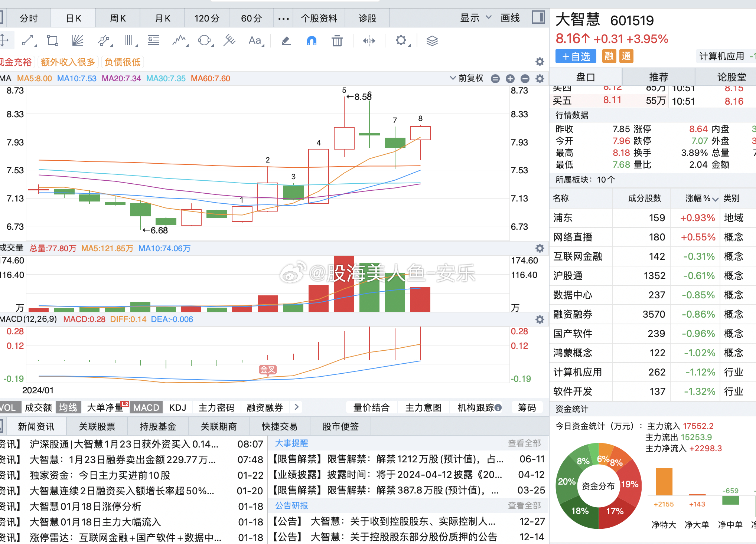
Task: Open the volume panel settings gear
Action: (540, 248)
